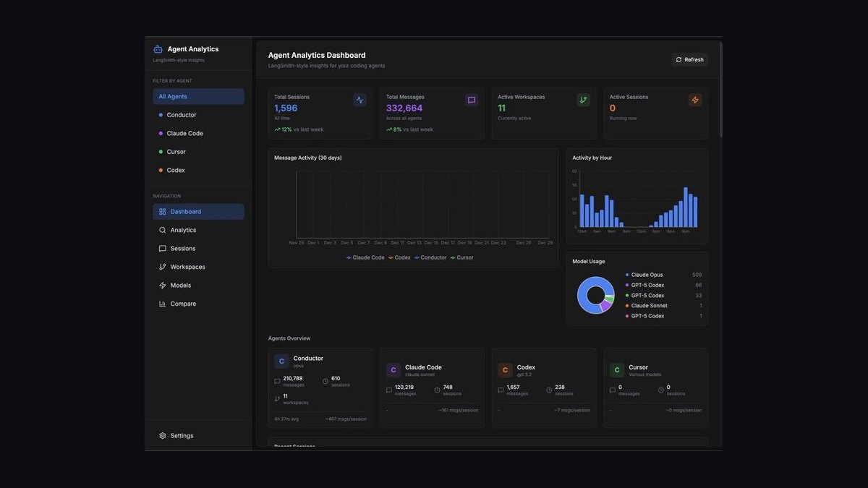Toggle Conductor series in chart legend
This screenshot has width=868, height=488.
(430, 257)
